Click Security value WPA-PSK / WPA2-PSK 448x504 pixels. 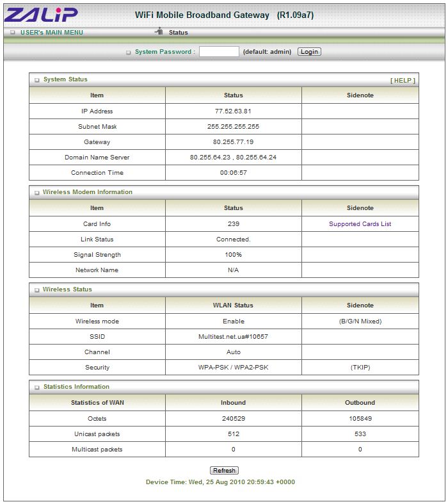[233, 368]
